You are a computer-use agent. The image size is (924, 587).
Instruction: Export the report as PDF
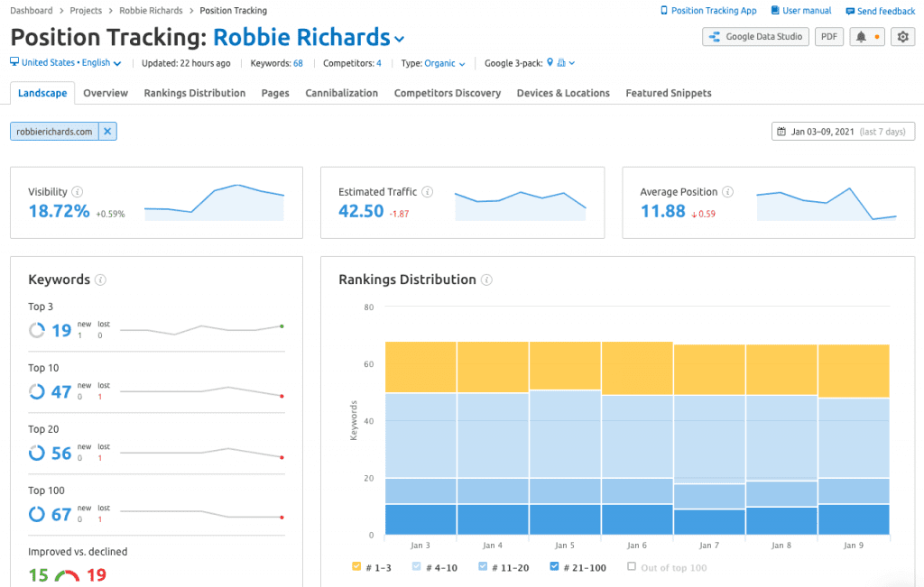click(x=828, y=37)
